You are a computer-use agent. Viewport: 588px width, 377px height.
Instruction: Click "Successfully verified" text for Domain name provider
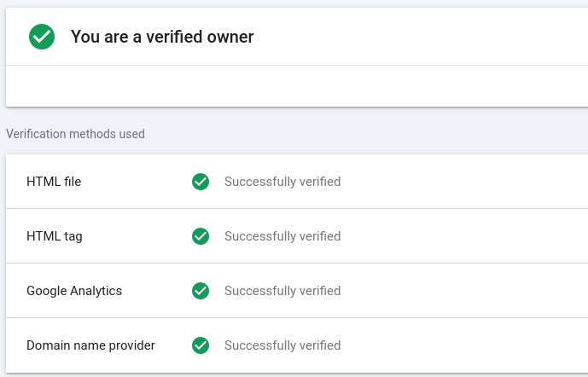point(282,345)
